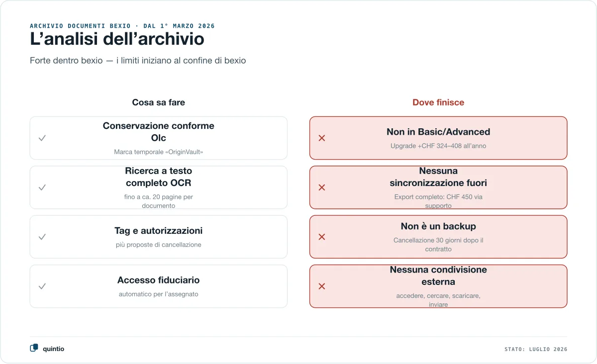Click the text accedere, cercare, scaricare, inviare
This screenshot has width=597, height=364.
[x=438, y=300]
